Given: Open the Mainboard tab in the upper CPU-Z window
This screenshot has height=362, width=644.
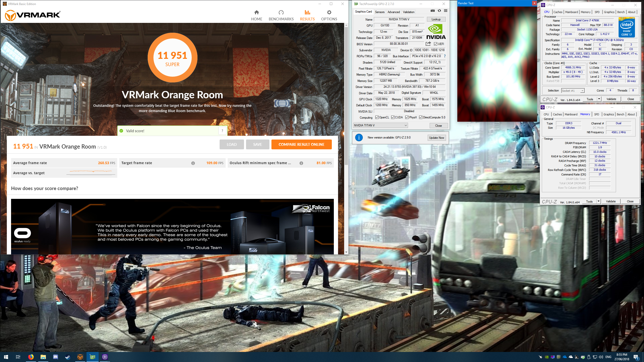Looking at the screenshot, I should [x=571, y=12].
